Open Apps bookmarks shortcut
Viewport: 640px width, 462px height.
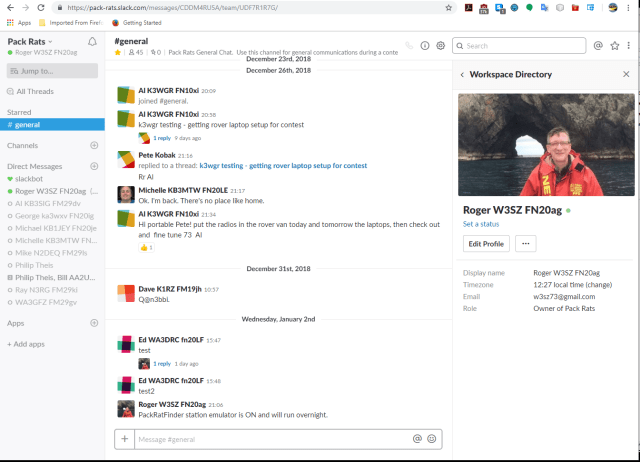[19, 23]
